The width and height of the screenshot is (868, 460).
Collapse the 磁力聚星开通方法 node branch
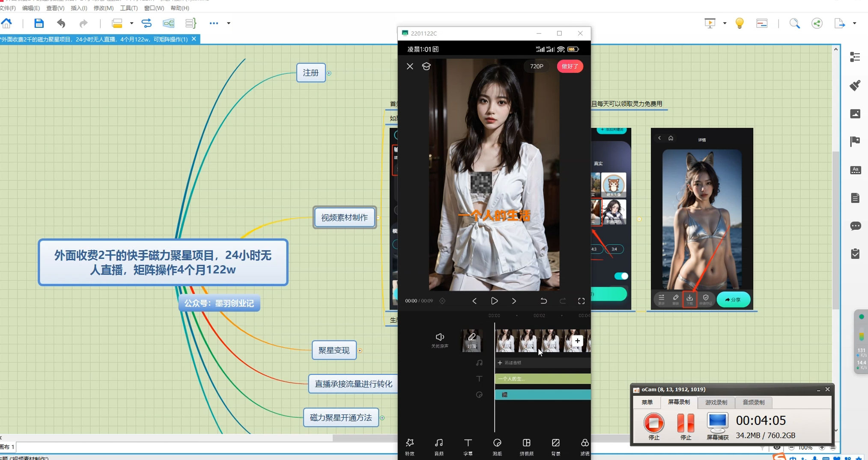point(382,418)
